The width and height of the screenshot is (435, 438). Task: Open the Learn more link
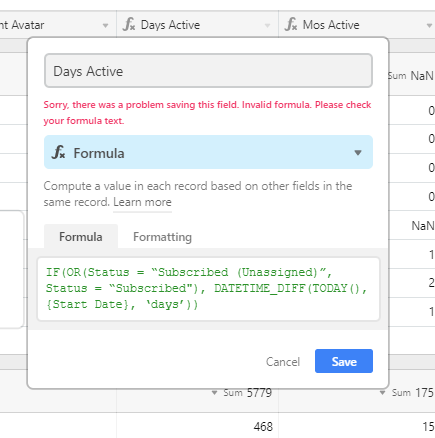tap(142, 202)
